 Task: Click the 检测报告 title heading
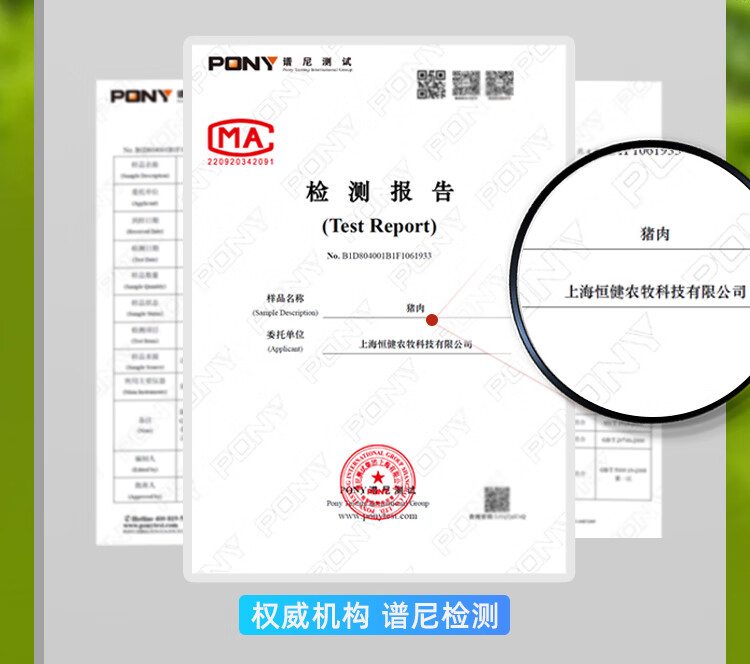380,192
